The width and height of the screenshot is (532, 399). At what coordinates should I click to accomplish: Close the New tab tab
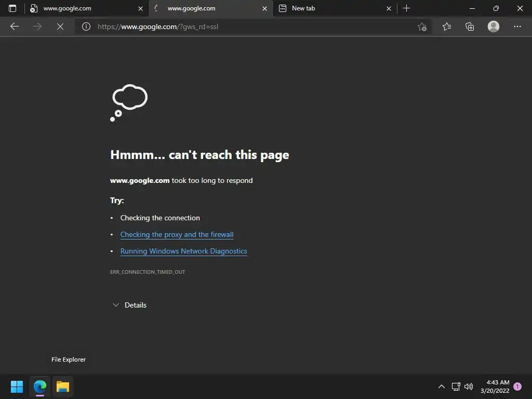click(389, 8)
